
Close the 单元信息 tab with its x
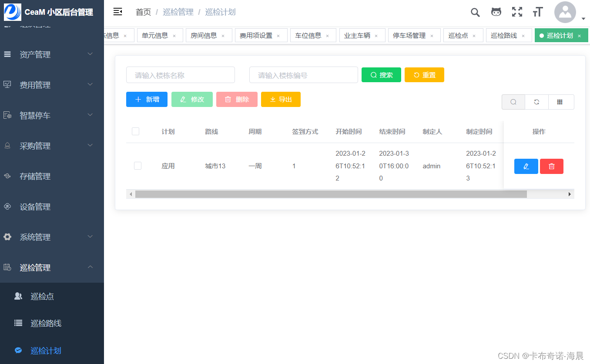click(x=174, y=36)
